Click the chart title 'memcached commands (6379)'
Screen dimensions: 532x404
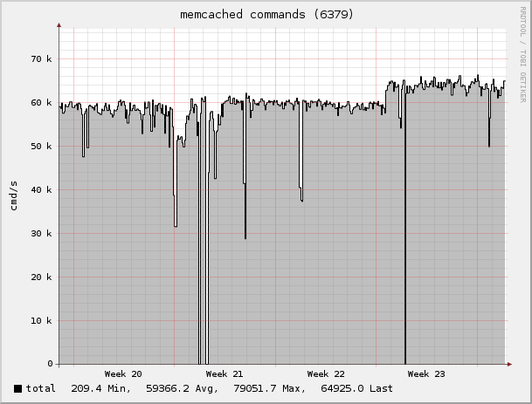pos(266,15)
